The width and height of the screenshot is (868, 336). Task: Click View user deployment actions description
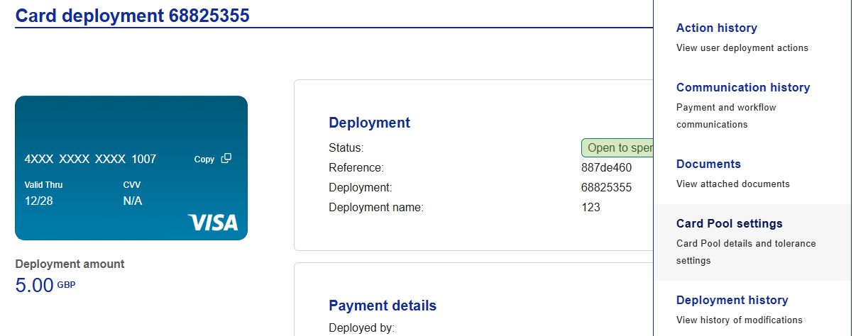pyautogui.click(x=742, y=48)
